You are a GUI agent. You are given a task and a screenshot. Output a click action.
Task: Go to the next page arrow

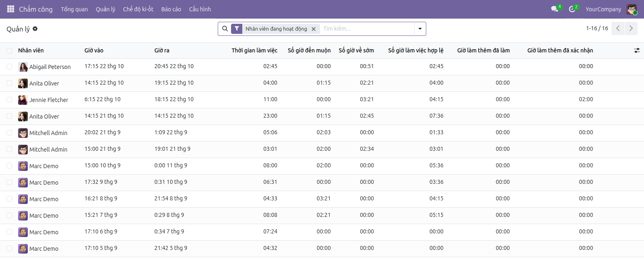pyautogui.click(x=631, y=28)
